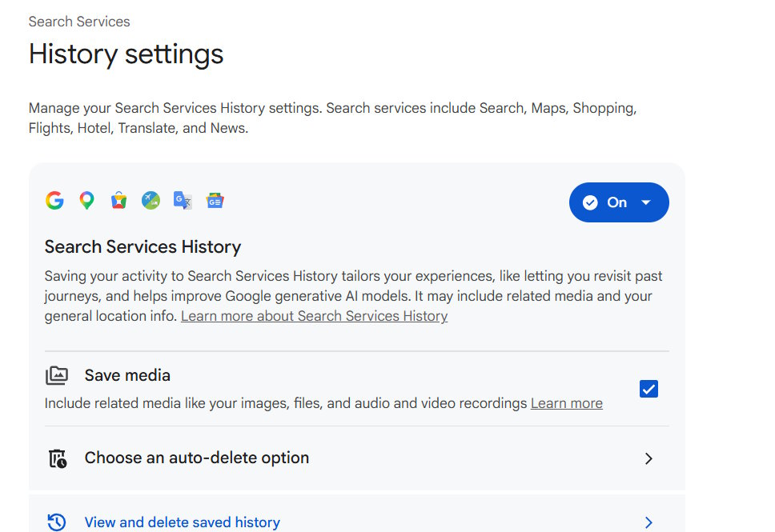Viewport: 775px width, 532px height.
Task: Expand the auto-delete option chevron
Action: [x=649, y=458]
